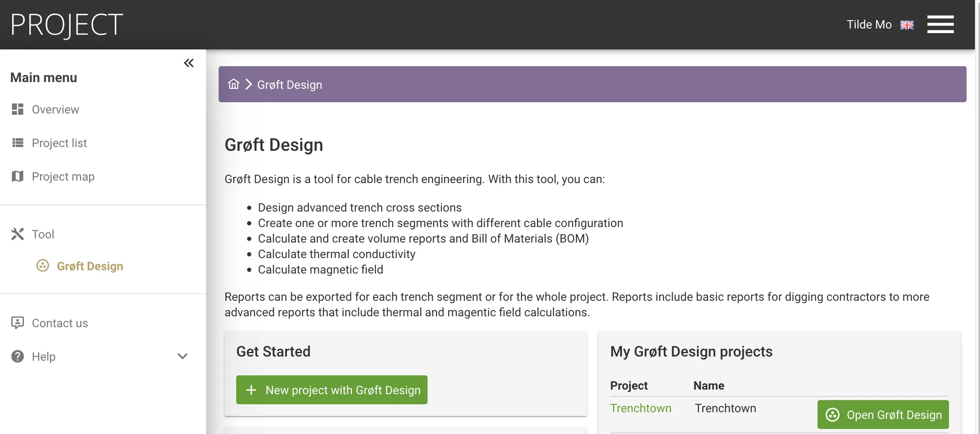Select Grøft Design in the breadcrumb
The width and height of the screenshot is (980, 434).
pyautogui.click(x=289, y=85)
